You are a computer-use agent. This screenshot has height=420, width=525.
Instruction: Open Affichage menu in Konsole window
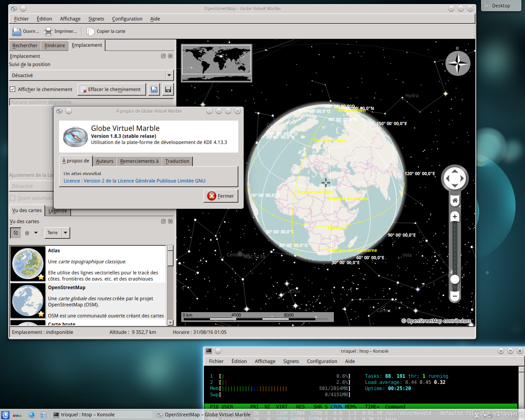265,361
